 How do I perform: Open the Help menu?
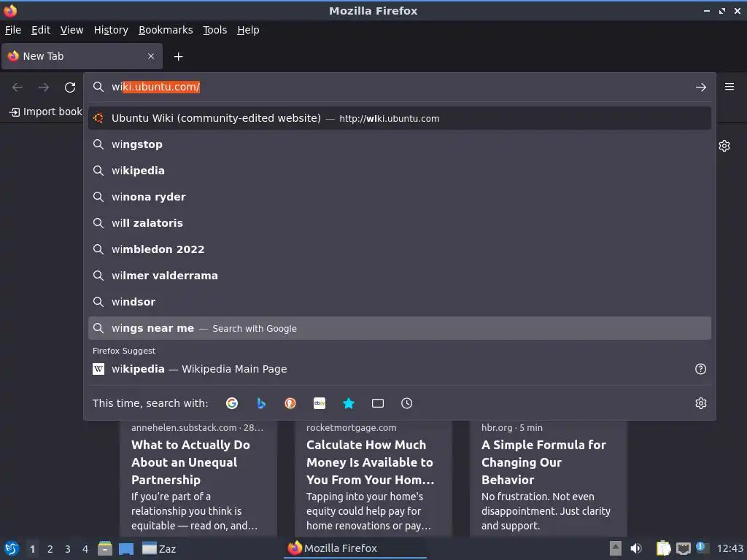pos(248,30)
